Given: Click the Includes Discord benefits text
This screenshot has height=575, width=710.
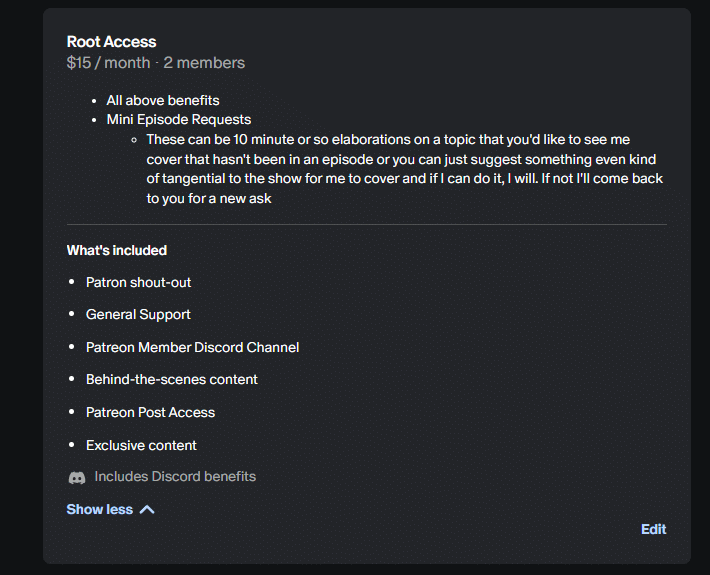Looking at the screenshot, I should pos(175,477).
